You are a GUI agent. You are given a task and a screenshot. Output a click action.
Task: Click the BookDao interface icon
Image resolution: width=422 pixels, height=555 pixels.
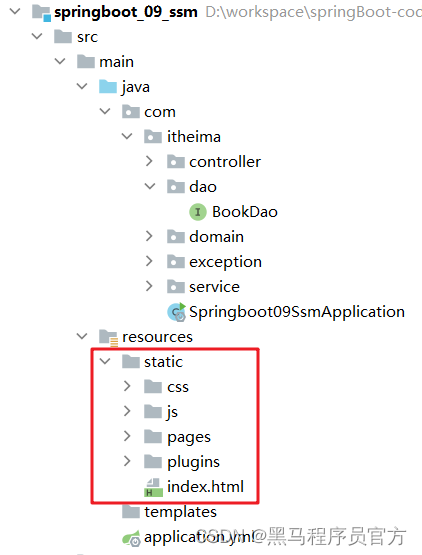point(198,212)
